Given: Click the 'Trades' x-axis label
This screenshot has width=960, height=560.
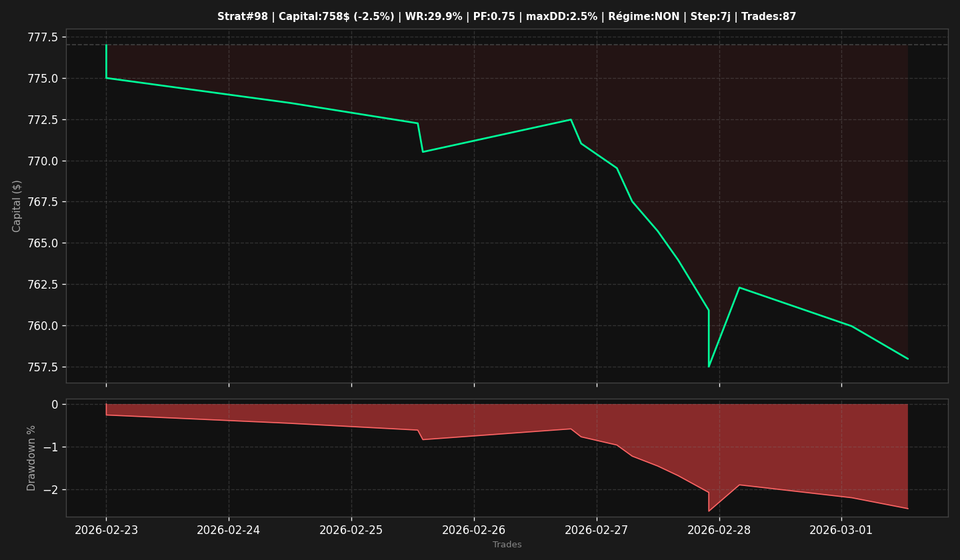Looking at the screenshot, I should pos(507,545).
